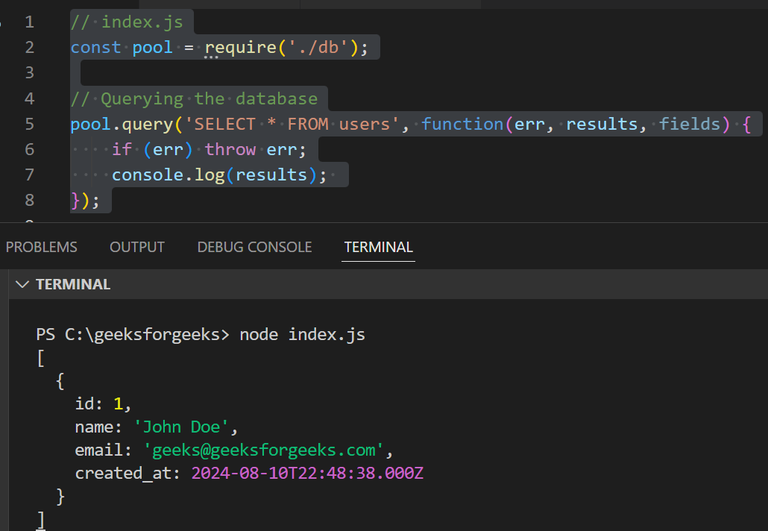Click the node index.js command in terminal

pos(302,335)
